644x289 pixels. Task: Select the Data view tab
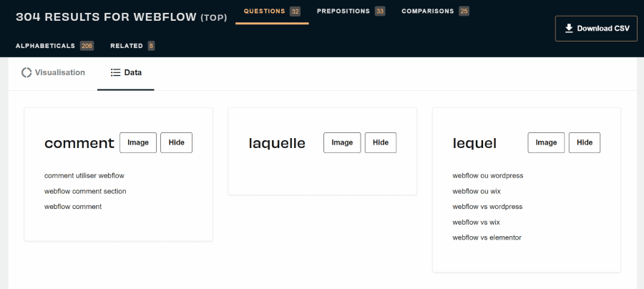(126, 73)
